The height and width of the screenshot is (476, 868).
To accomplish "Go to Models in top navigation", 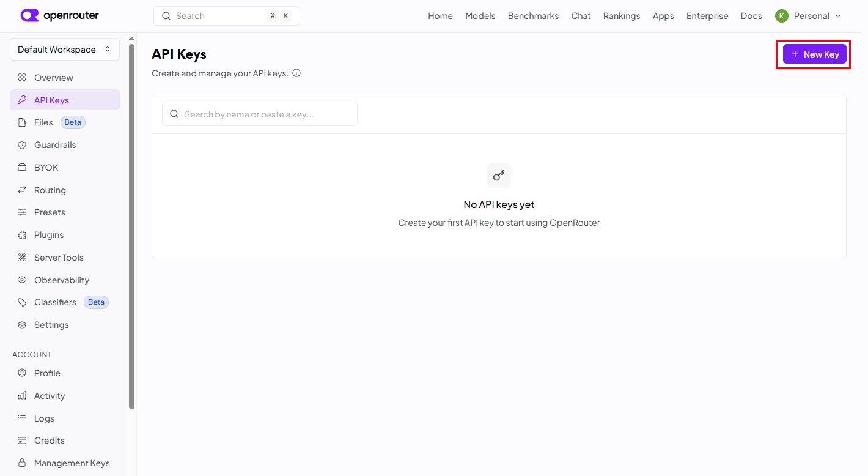I will point(480,16).
